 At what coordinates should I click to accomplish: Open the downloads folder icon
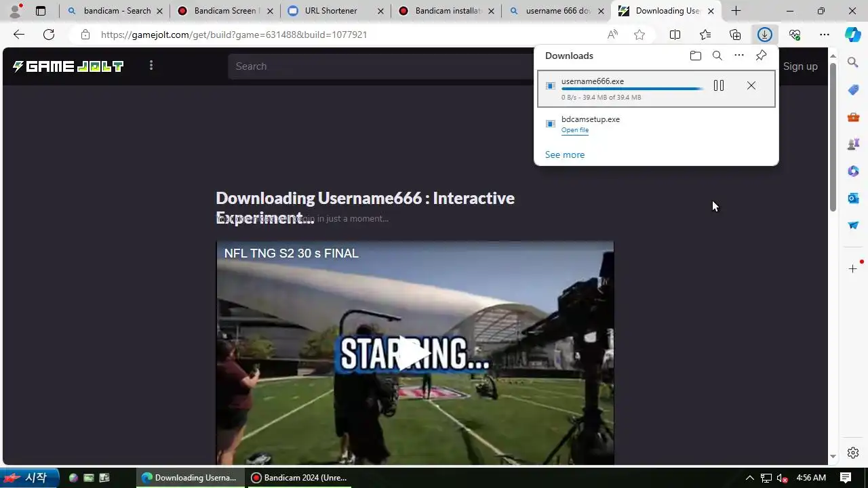point(695,56)
